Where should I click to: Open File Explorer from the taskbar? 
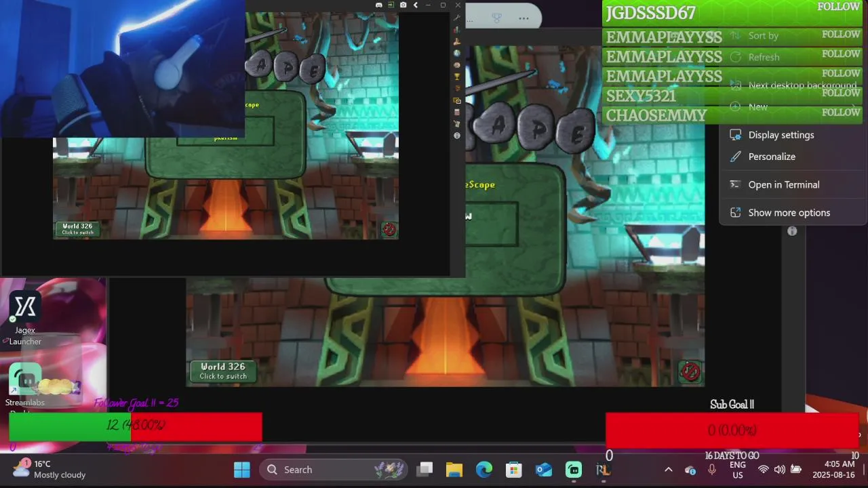454,470
